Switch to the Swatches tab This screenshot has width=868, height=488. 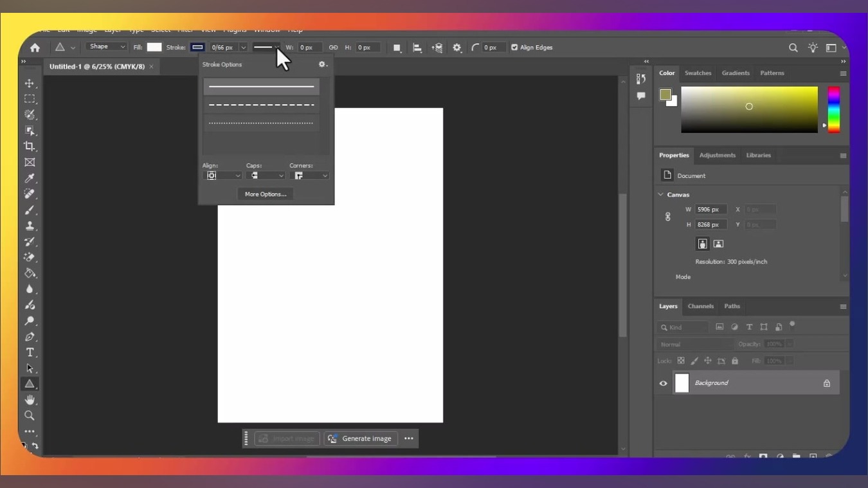coord(698,73)
